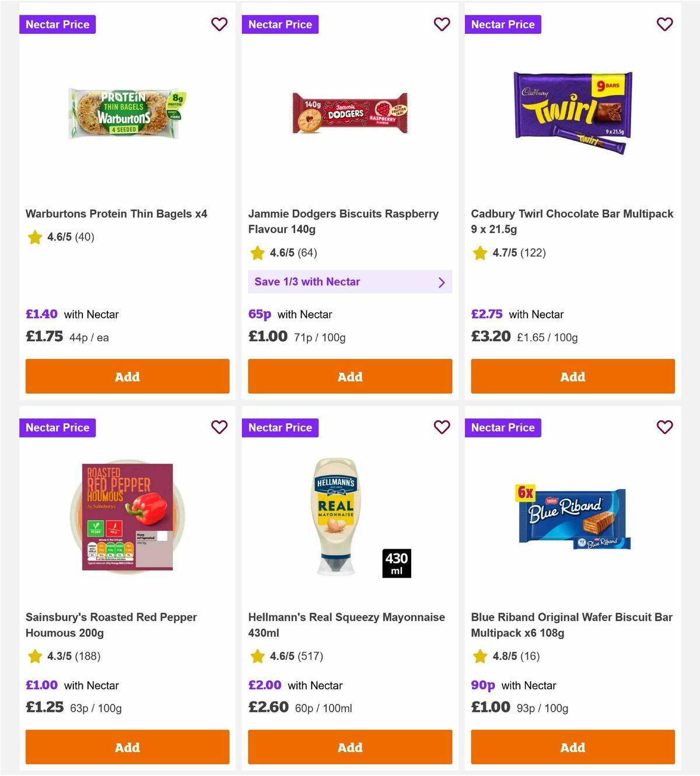The width and height of the screenshot is (700, 776).
Task: Open the Jammie Dodgers product page link
Action: (x=344, y=221)
